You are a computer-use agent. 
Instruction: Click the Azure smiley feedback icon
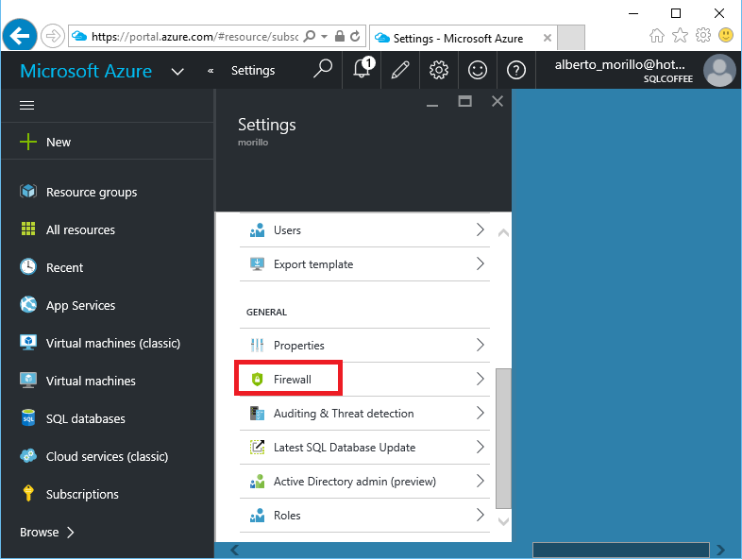click(x=478, y=70)
